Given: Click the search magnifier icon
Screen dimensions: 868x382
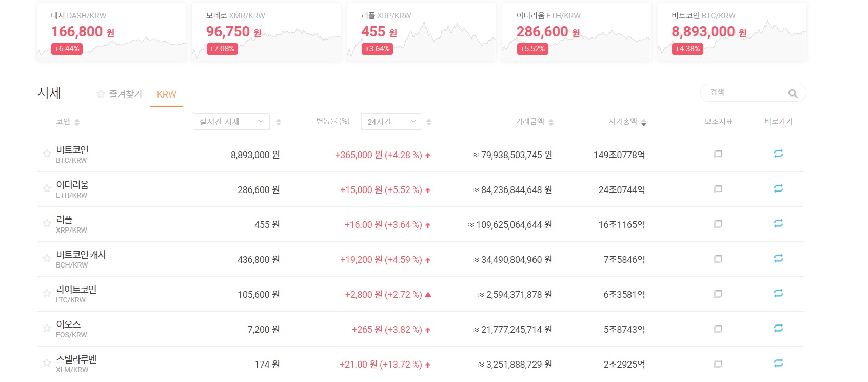Looking at the screenshot, I should [x=793, y=93].
